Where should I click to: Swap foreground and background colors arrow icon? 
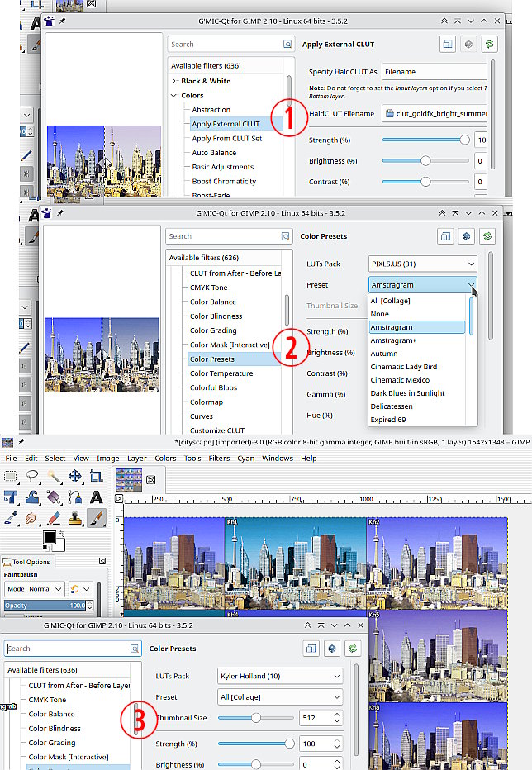(x=63, y=534)
